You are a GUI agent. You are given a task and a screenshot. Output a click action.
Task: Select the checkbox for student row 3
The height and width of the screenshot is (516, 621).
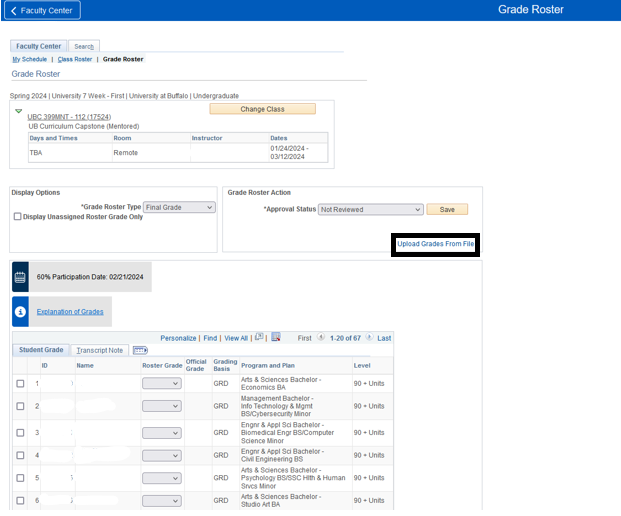pyautogui.click(x=20, y=432)
